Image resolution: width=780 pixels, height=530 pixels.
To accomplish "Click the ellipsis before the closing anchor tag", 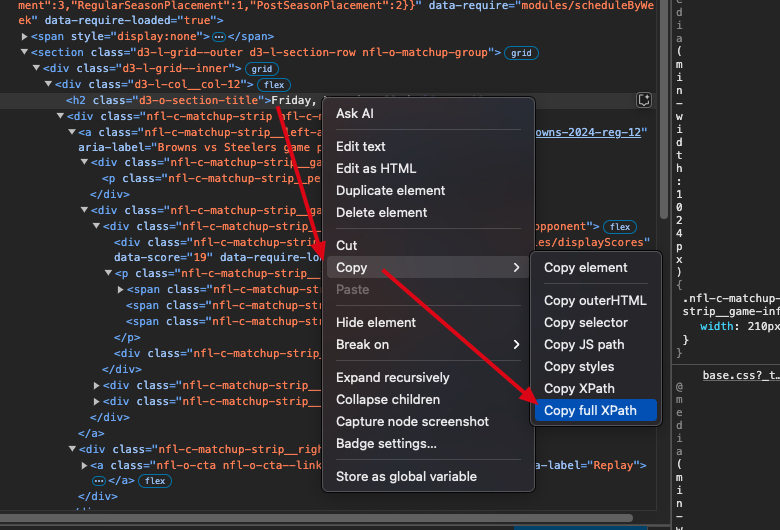I will pos(99,481).
